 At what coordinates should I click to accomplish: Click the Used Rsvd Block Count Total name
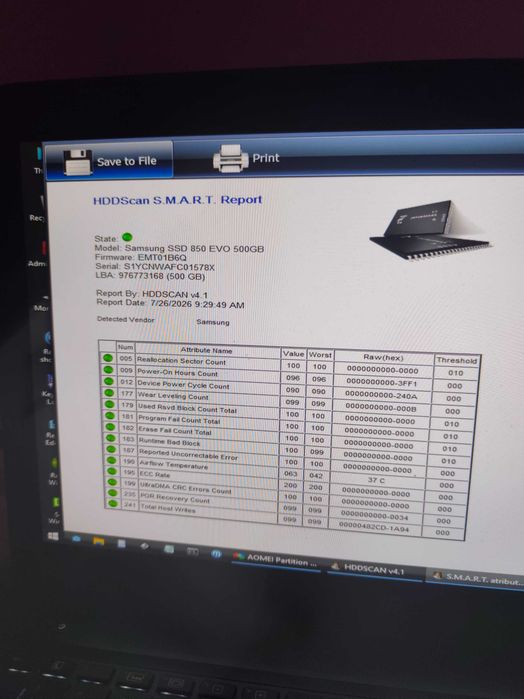[187, 408]
